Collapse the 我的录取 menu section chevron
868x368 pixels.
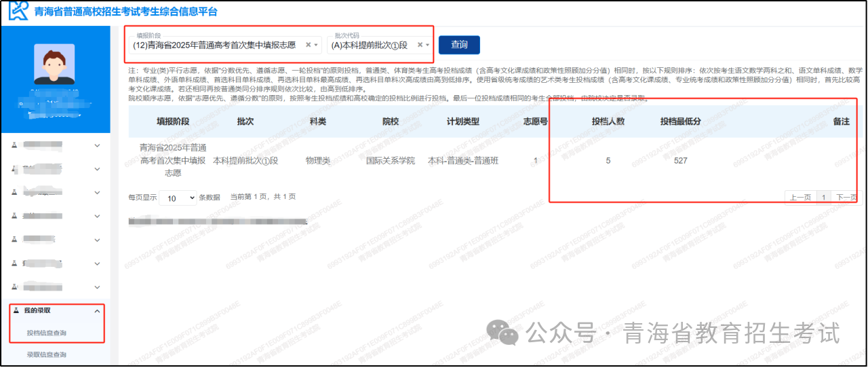coord(97,311)
